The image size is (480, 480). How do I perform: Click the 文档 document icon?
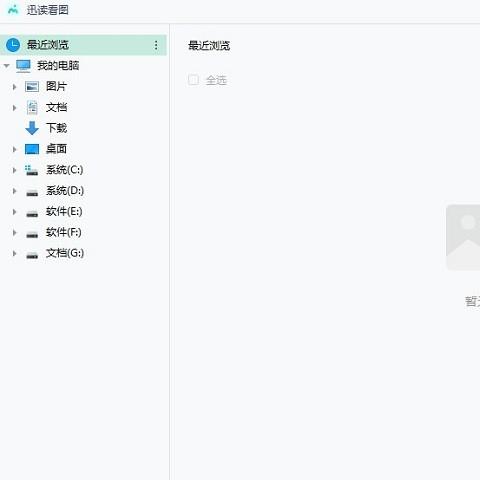(32, 107)
